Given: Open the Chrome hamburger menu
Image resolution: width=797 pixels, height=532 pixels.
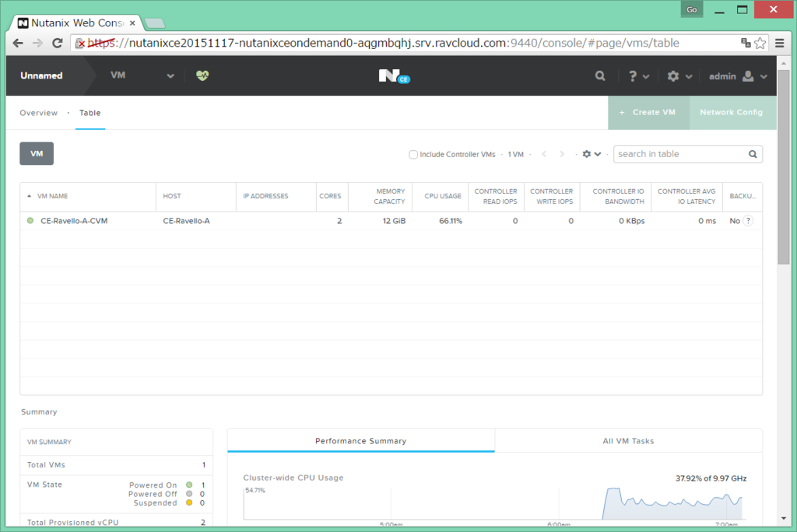Looking at the screenshot, I should pyautogui.click(x=780, y=44).
